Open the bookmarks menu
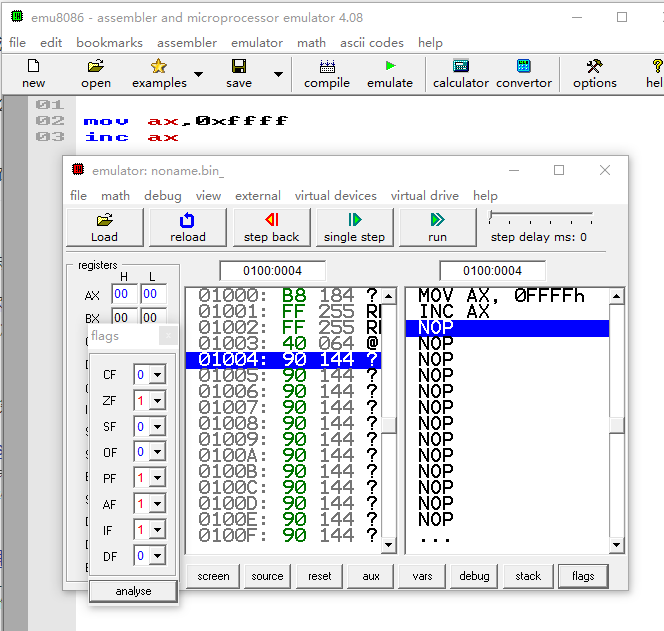 pos(109,43)
